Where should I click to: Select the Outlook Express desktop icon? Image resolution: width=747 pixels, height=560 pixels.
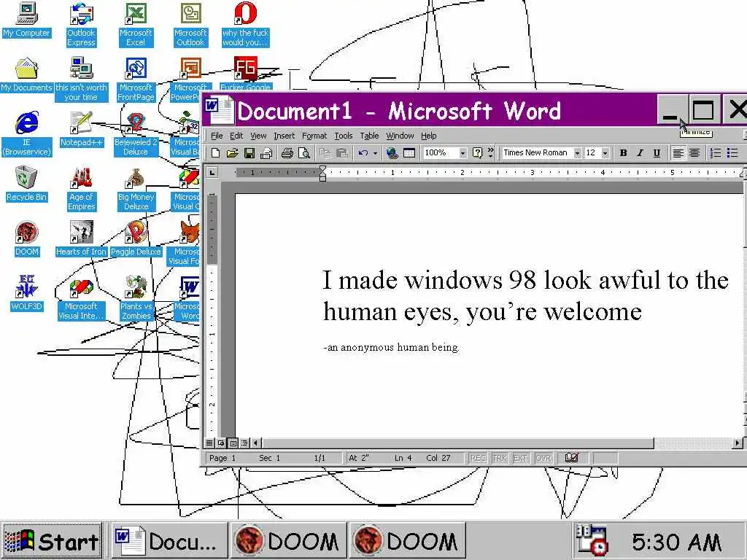pos(81,26)
